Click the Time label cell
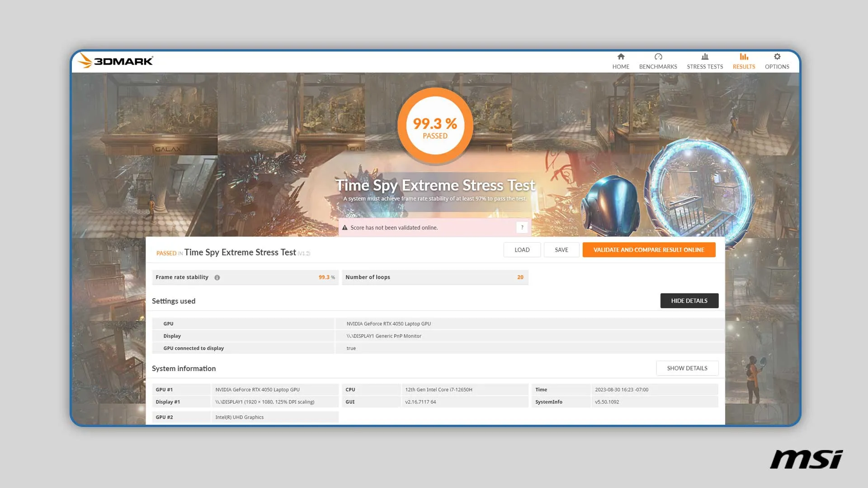868x488 pixels. pos(561,389)
